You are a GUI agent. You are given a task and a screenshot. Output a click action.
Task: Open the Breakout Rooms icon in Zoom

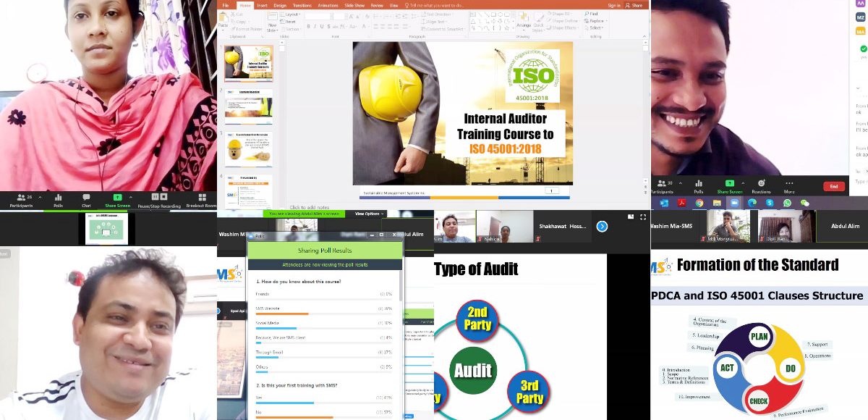(x=201, y=198)
